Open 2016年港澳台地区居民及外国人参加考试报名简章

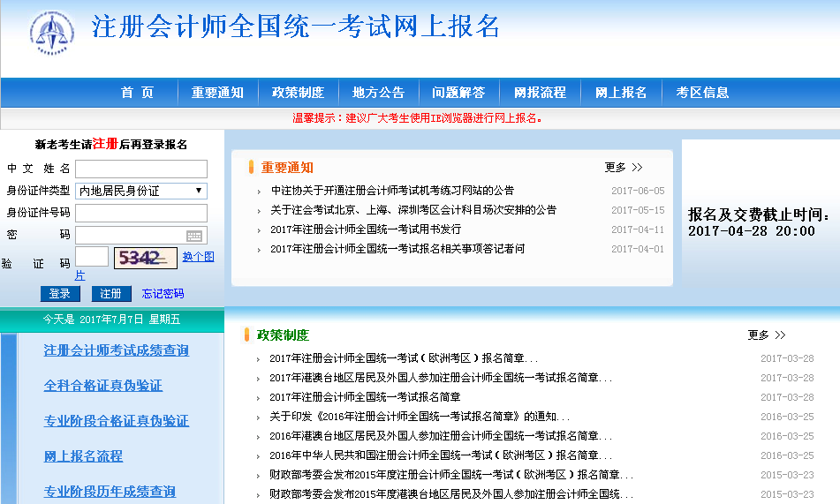tap(441, 436)
